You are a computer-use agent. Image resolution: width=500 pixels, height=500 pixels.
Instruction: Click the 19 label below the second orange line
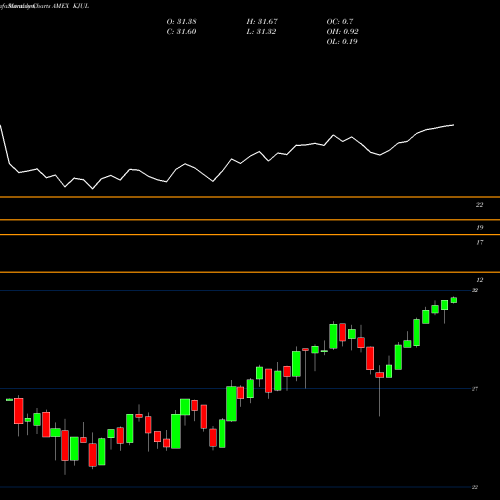[x=479, y=228]
